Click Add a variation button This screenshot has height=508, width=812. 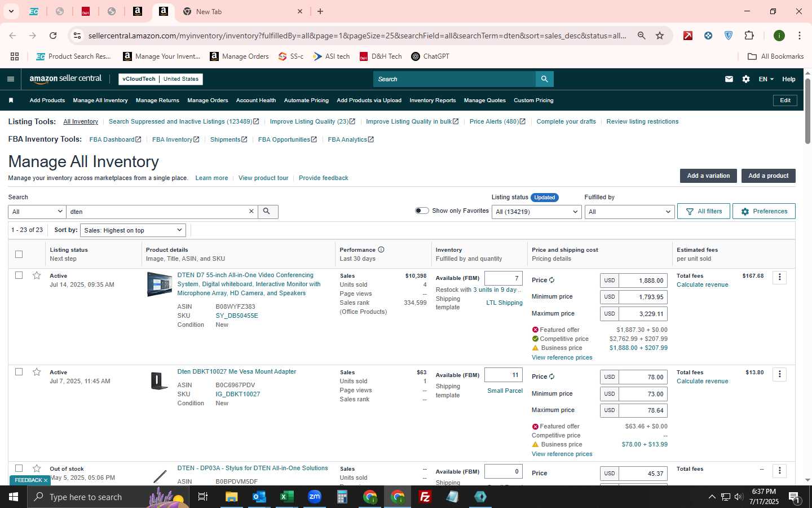pyautogui.click(x=708, y=176)
